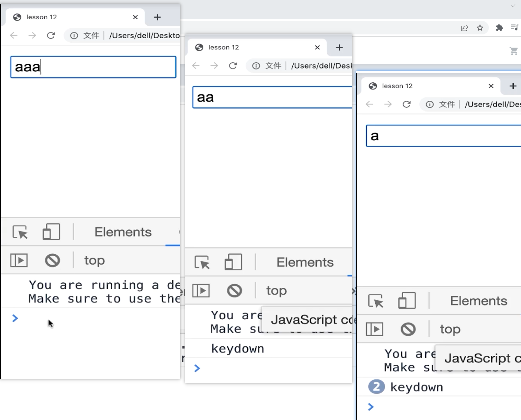
Task: Go back in the middle window
Action: pyautogui.click(x=196, y=66)
